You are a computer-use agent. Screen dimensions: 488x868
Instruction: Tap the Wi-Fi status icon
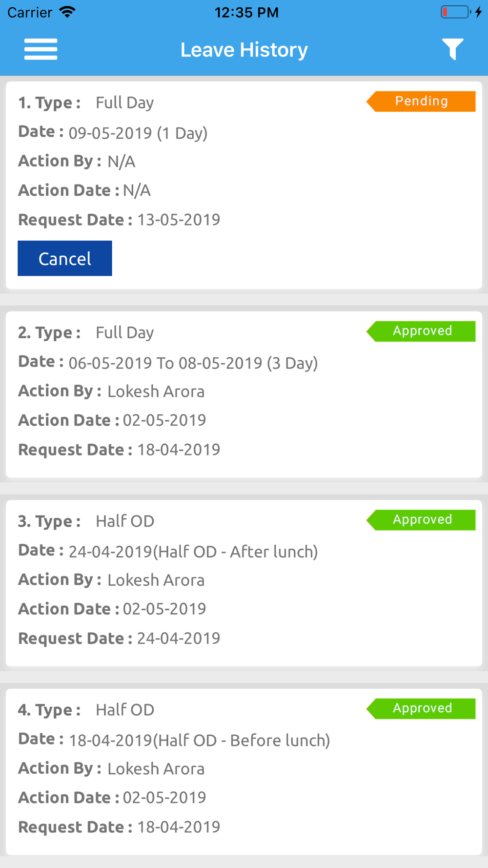point(67,12)
